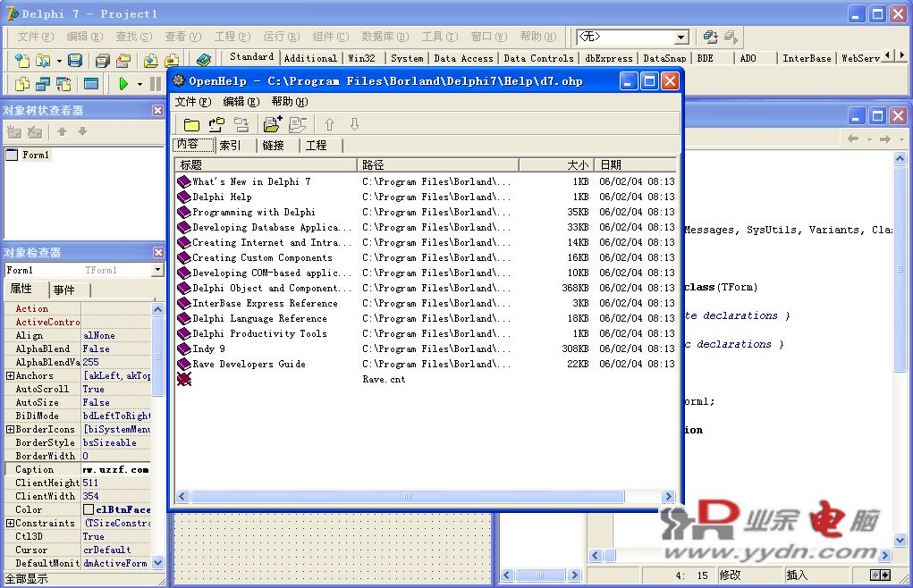913x588 pixels.
Task: Expand the BorderIcons property
Action: click(11, 429)
